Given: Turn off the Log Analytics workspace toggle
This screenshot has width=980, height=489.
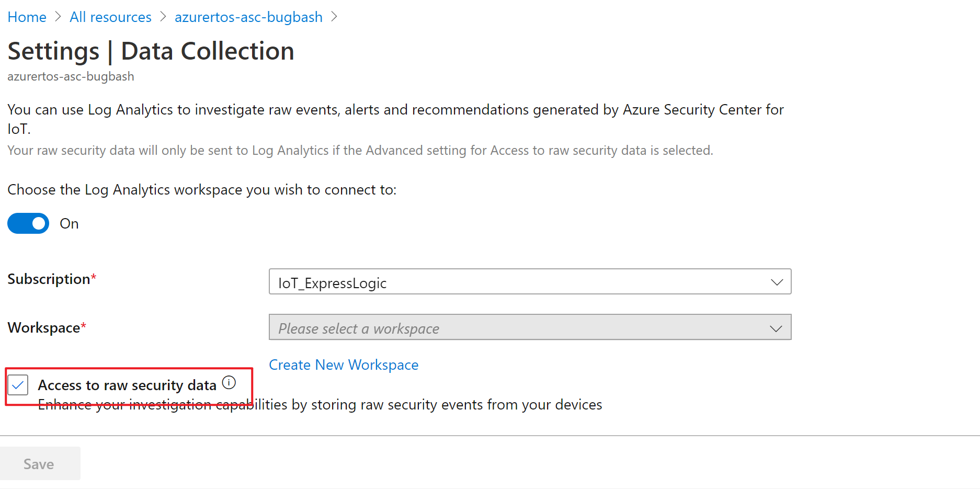Looking at the screenshot, I should pos(28,223).
